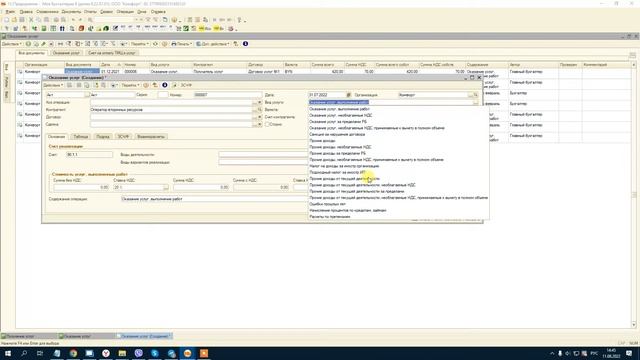This screenshot has height=360, width=640.
Task: Switch to the Таблица tab in document form
Action: point(80,136)
